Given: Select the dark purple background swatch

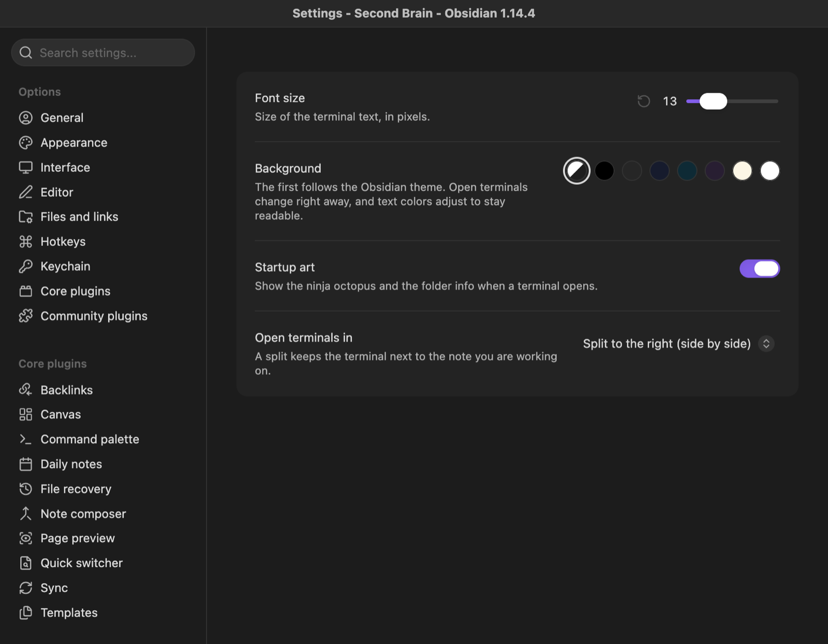Looking at the screenshot, I should (x=715, y=171).
